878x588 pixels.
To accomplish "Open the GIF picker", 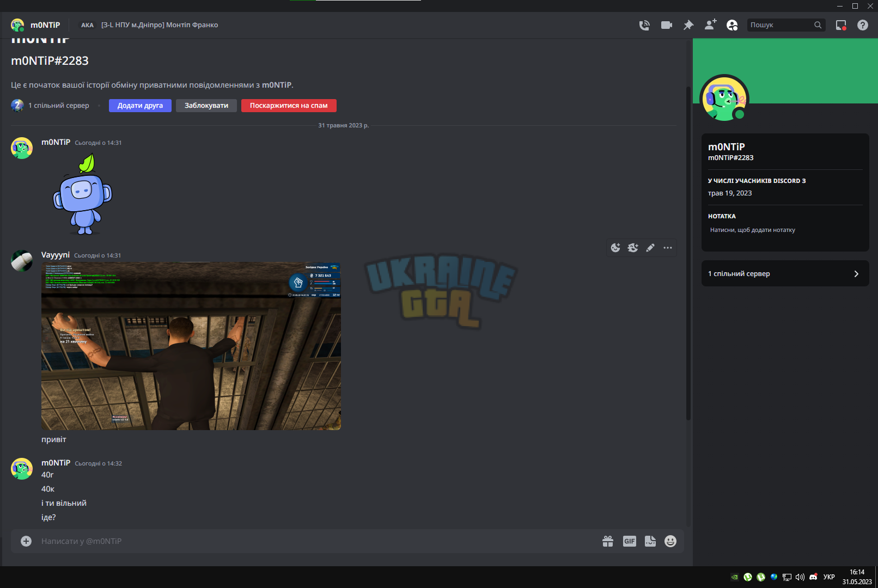I will click(x=630, y=541).
